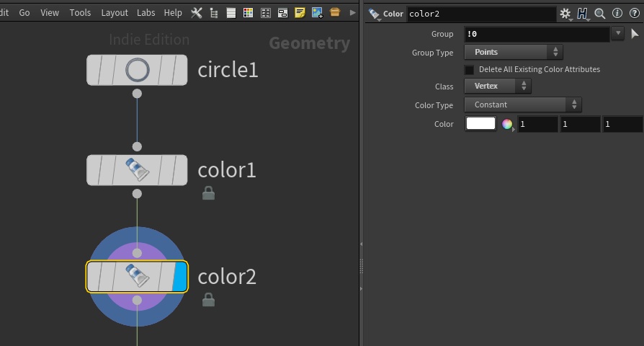Click the lower pane divider collapse arrow

(361, 289)
